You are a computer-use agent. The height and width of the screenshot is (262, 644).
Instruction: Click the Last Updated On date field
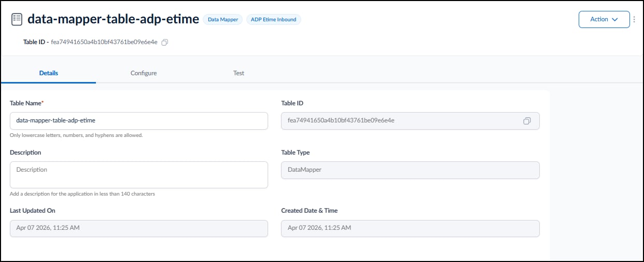coord(139,228)
